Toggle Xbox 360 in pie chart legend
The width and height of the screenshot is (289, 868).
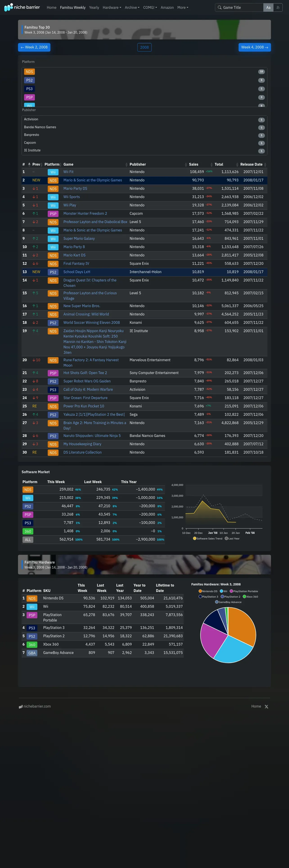click(x=250, y=596)
